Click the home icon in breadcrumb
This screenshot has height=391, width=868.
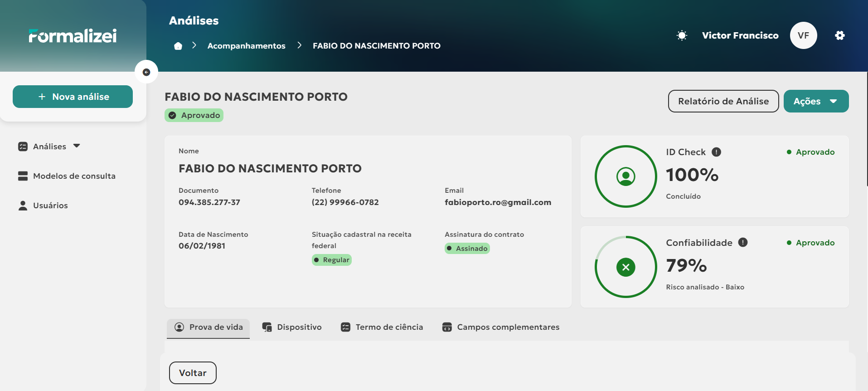178,46
